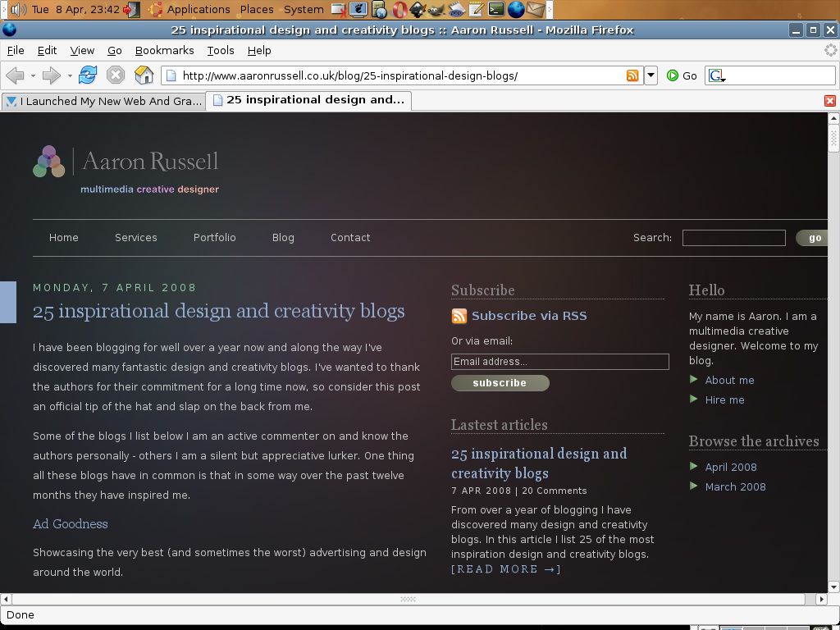Click the RSS feed icon in address bar

632,75
